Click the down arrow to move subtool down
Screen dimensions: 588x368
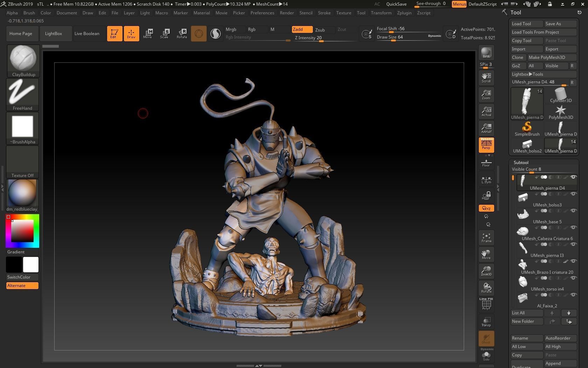tap(569, 313)
